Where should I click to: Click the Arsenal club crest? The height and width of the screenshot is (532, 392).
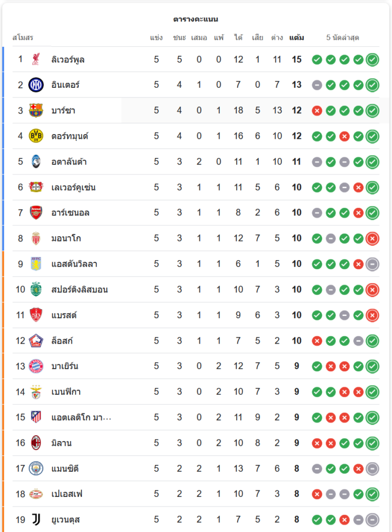pyautogui.click(x=36, y=212)
